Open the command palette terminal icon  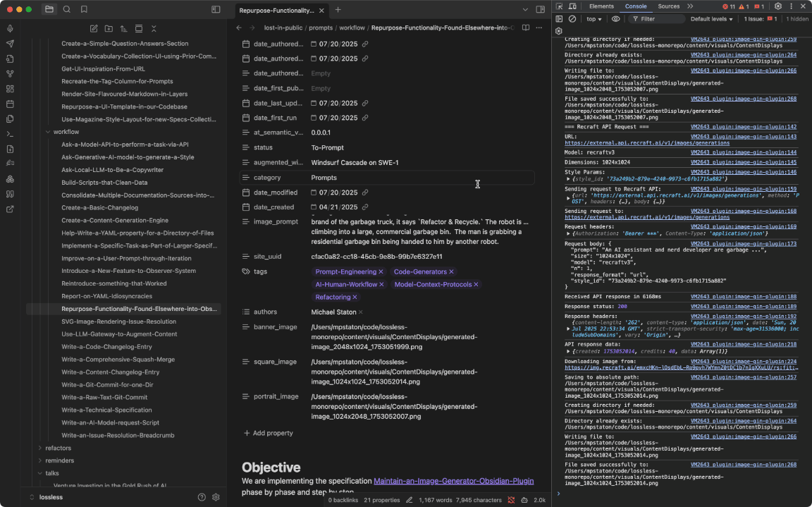click(x=10, y=133)
